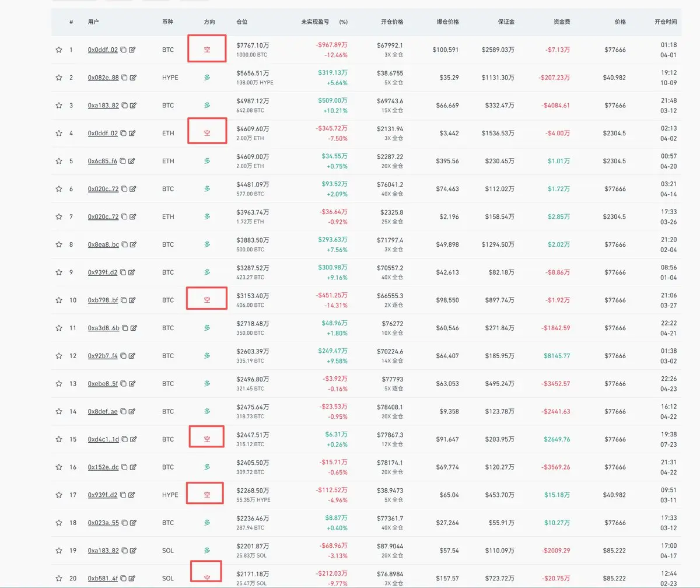Star row 20 SOL position
This screenshot has height=588, width=700.
[58, 579]
